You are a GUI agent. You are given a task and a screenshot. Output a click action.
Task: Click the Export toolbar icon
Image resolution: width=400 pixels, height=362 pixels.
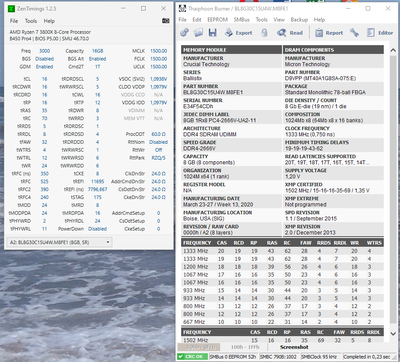click(x=239, y=33)
